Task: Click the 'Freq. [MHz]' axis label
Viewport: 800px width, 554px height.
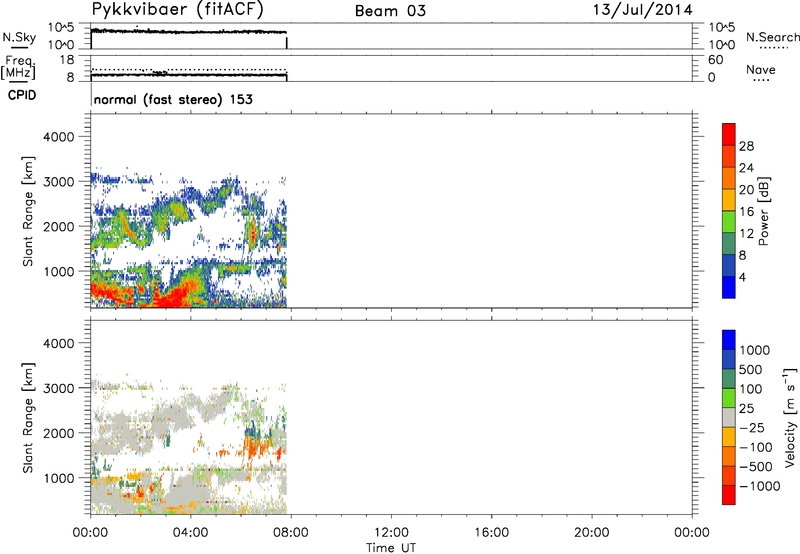Action: tap(18, 67)
